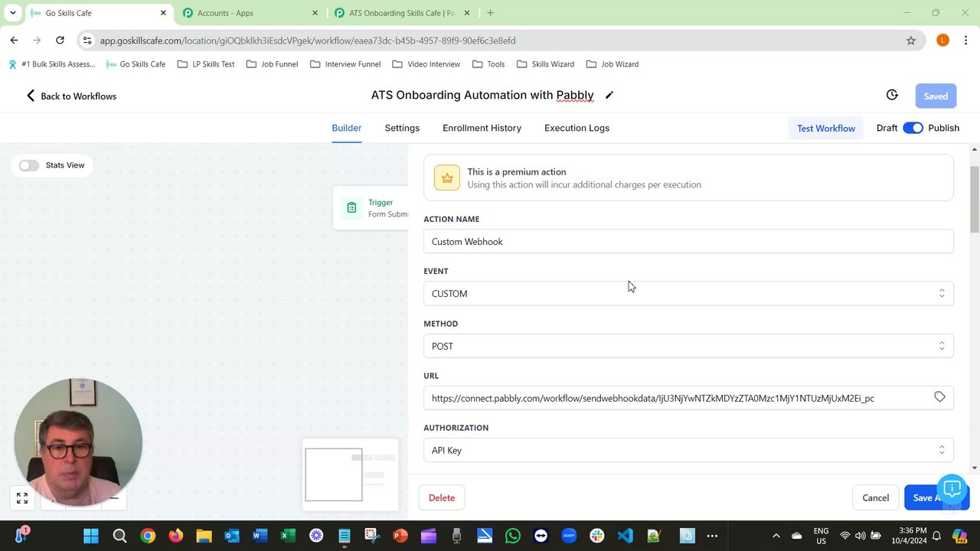This screenshot has width=980, height=551.
Task: Open the EVENT dropdown showing CUSTOM
Action: pos(688,294)
